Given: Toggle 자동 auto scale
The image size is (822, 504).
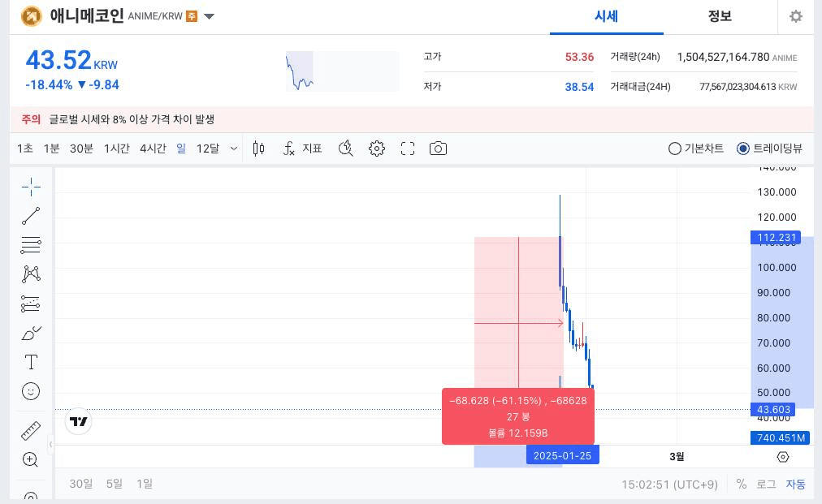Looking at the screenshot, I should [x=795, y=484].
